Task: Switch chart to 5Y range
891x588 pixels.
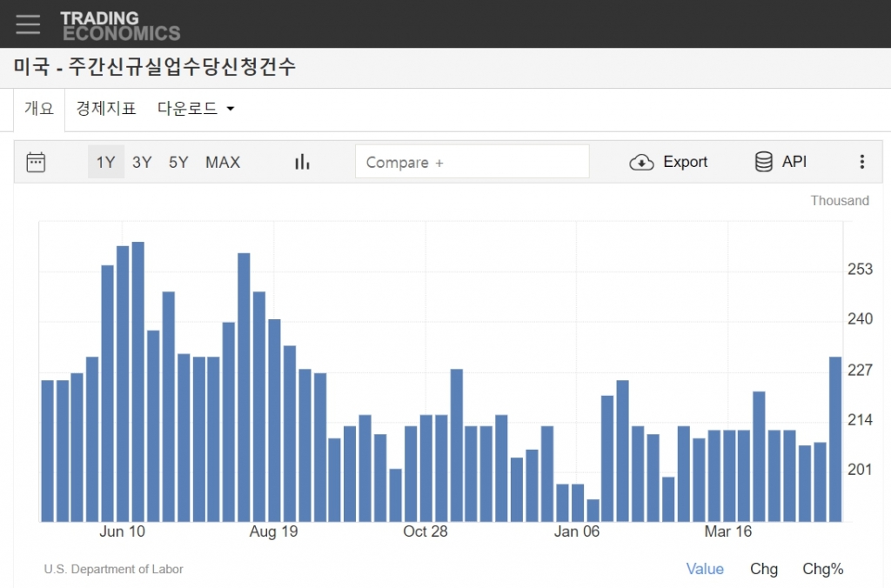Action: coord(178,162)
